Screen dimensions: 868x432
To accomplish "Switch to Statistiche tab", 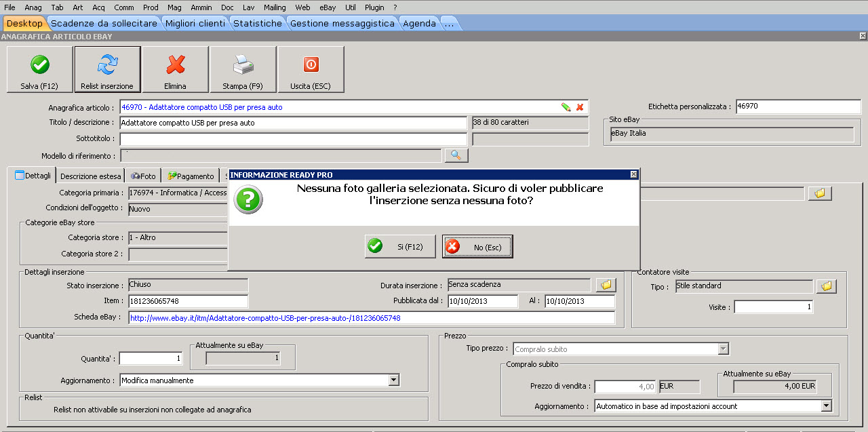I will 258,23.
